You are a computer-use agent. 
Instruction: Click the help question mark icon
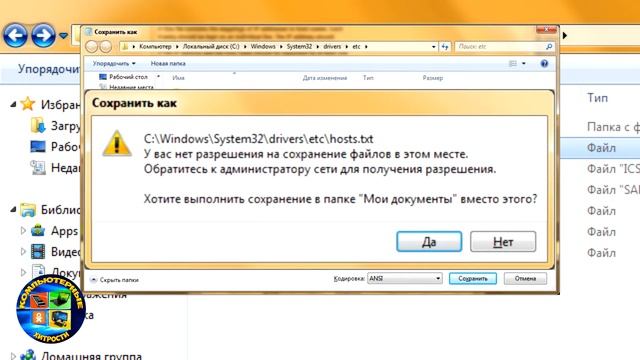(544, 63)
